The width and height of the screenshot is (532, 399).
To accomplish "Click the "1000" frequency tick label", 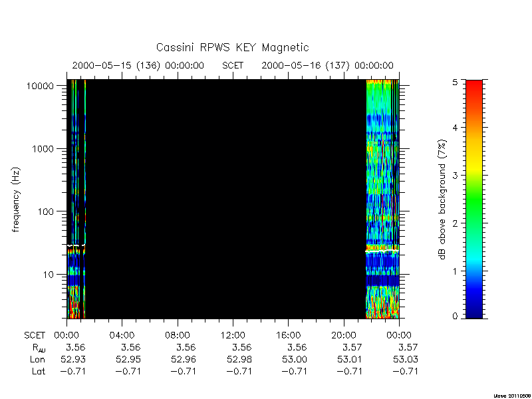I will [x=43, y=148].
